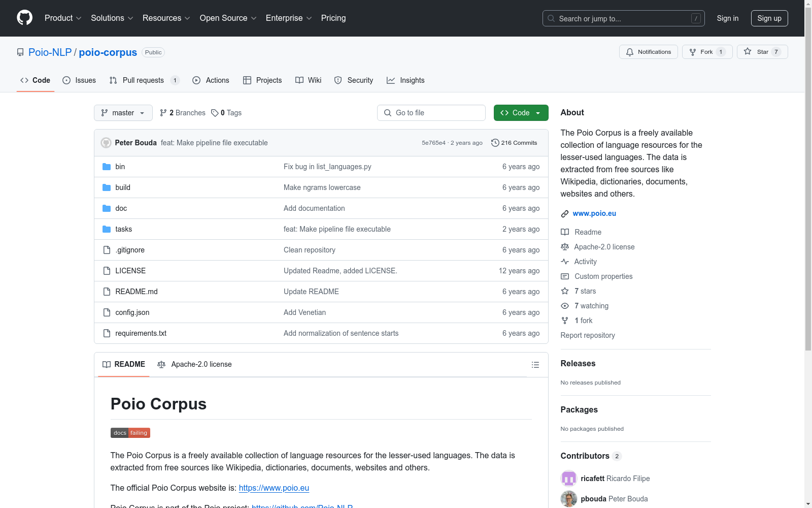Click the doc folder icon

tap(107, 208)
